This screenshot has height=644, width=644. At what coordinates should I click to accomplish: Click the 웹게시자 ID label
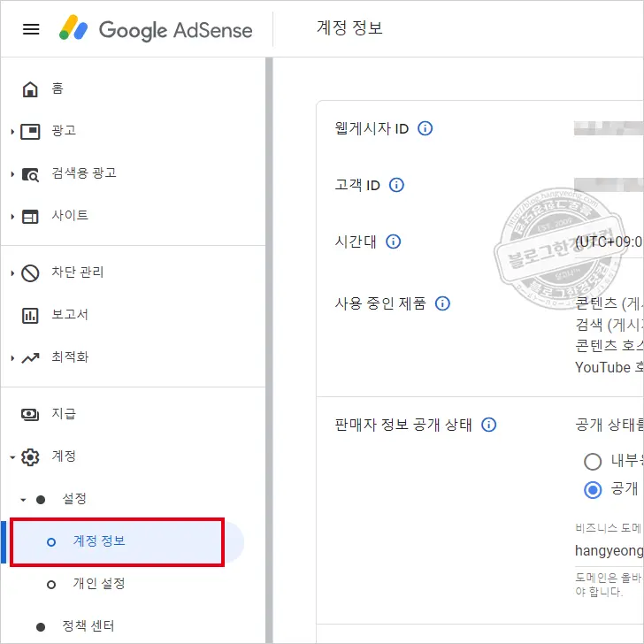point(372,128)
